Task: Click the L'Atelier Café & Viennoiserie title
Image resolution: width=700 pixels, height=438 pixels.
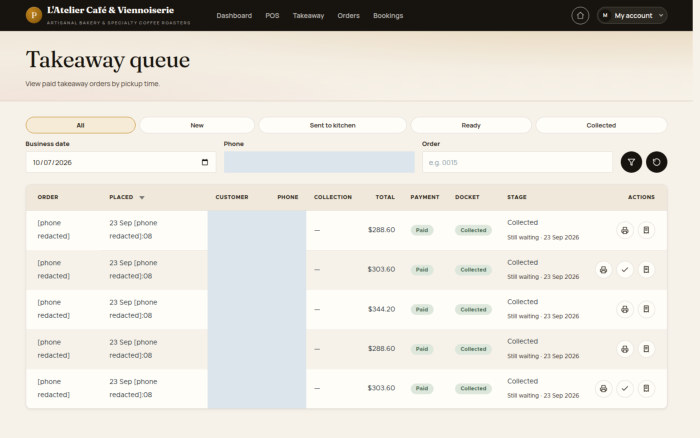Action: (110, 10)
